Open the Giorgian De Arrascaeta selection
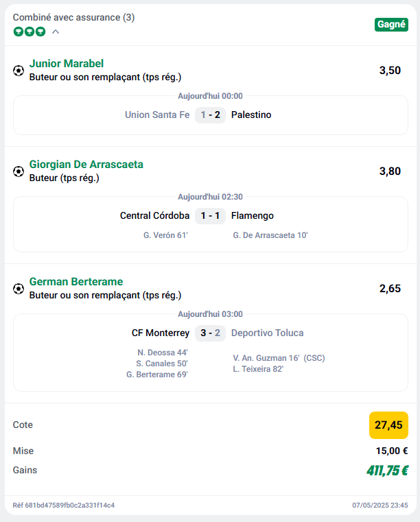Screen dimensions: 420x522 click(86, 164)
